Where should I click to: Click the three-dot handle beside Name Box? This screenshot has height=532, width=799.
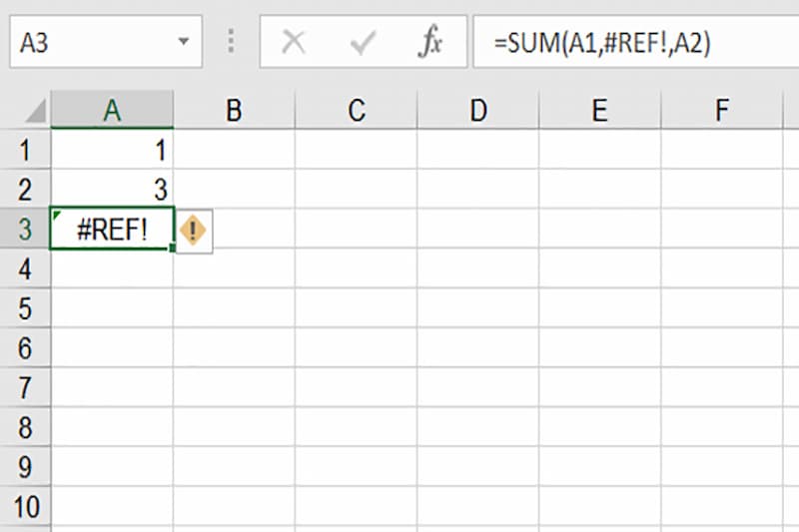click(x=232, y=42)
